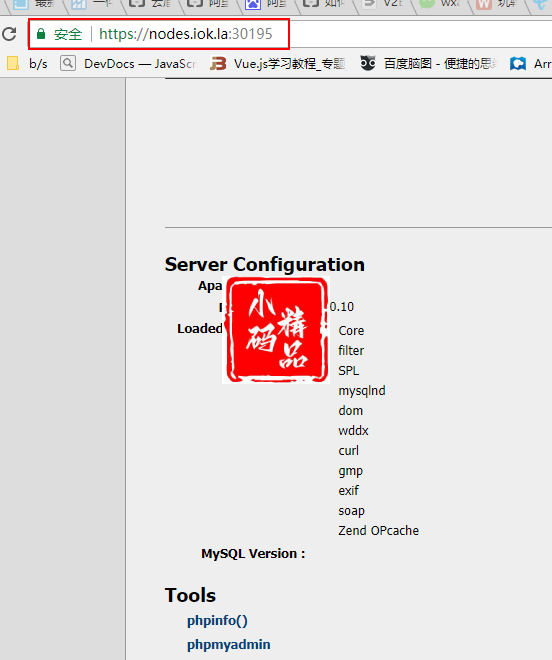The image size is (552, 660).
Task: Click the mysqlnd extension entry
Action: (x=362, y=391)
